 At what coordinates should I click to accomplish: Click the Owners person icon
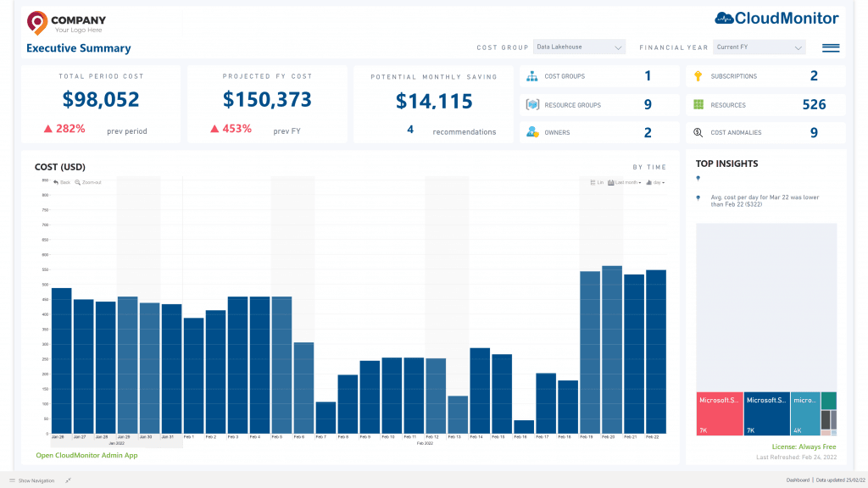532,132
